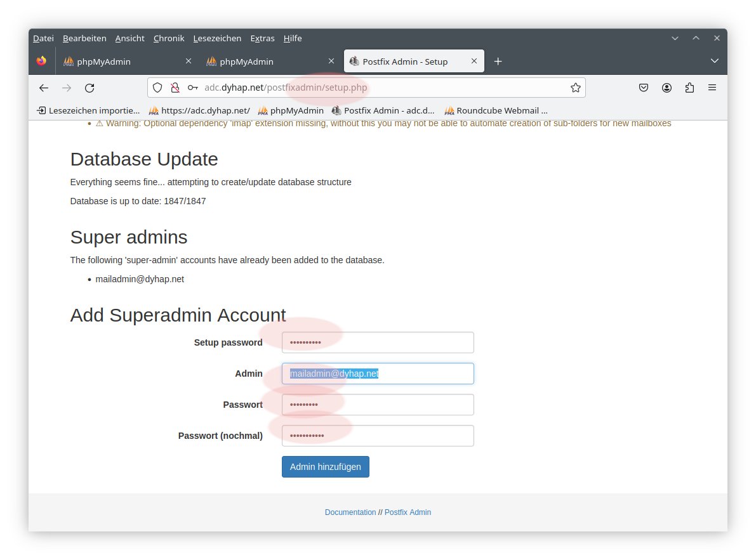Open the Extensions puzzle icon
756x560 pixels.
tap(689, 88)
